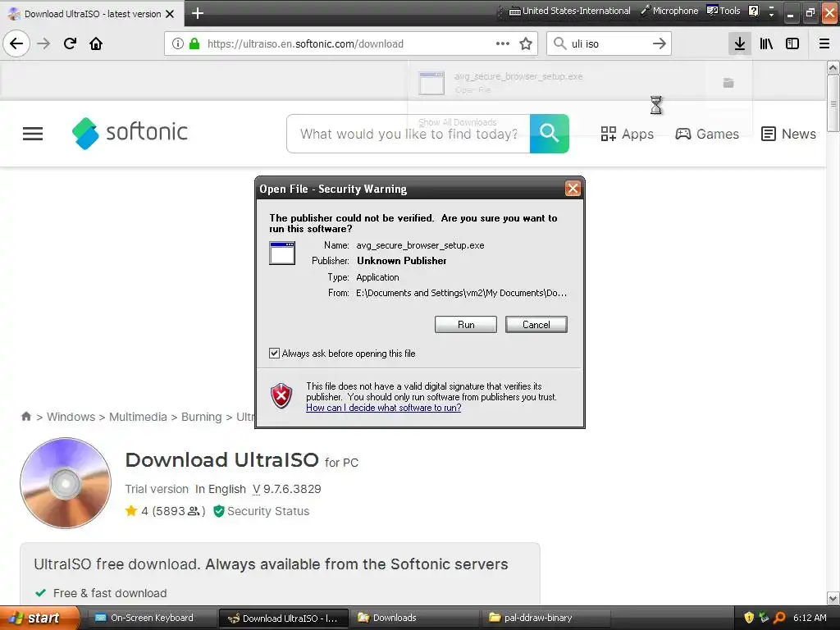This screenshot has height=630, width=840.
Task: Go back with the browser back arrow
Action: coord(16,43)
